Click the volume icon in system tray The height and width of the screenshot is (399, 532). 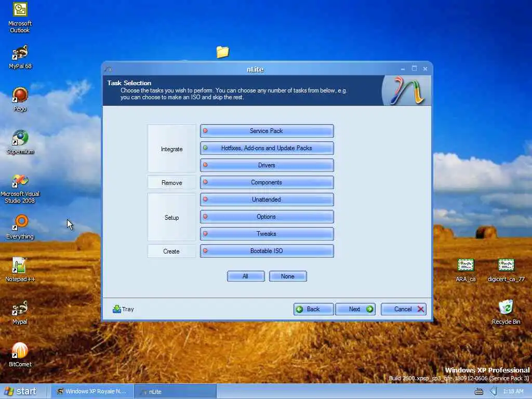[x=494, y=391]
